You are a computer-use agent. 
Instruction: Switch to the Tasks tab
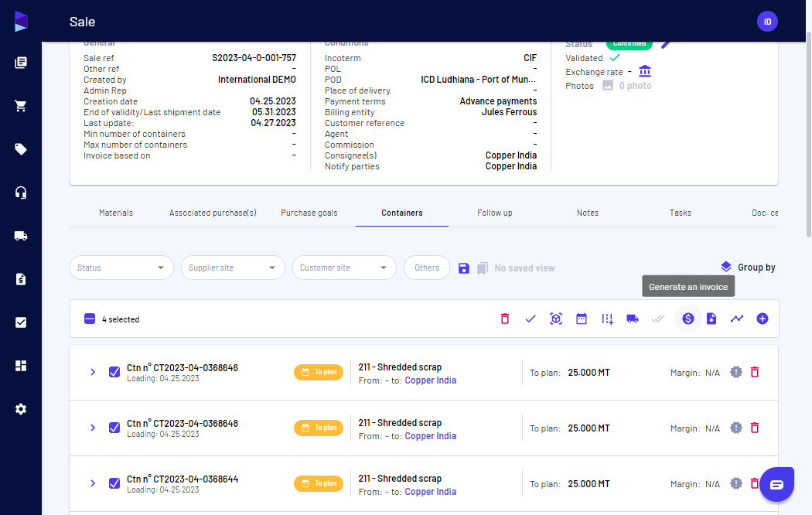tap(681, 213)
